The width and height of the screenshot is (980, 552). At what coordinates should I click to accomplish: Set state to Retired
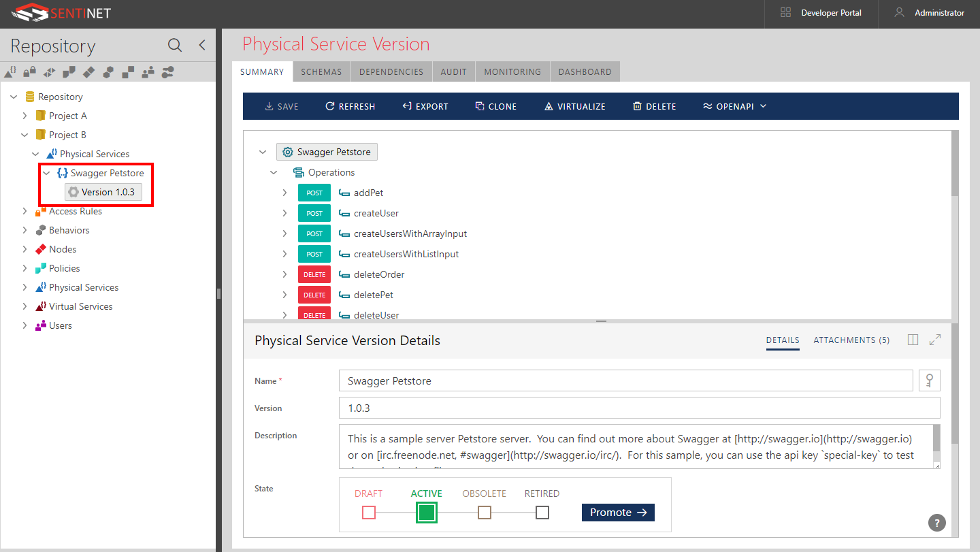pyautogui.click(x=542, y=513)
